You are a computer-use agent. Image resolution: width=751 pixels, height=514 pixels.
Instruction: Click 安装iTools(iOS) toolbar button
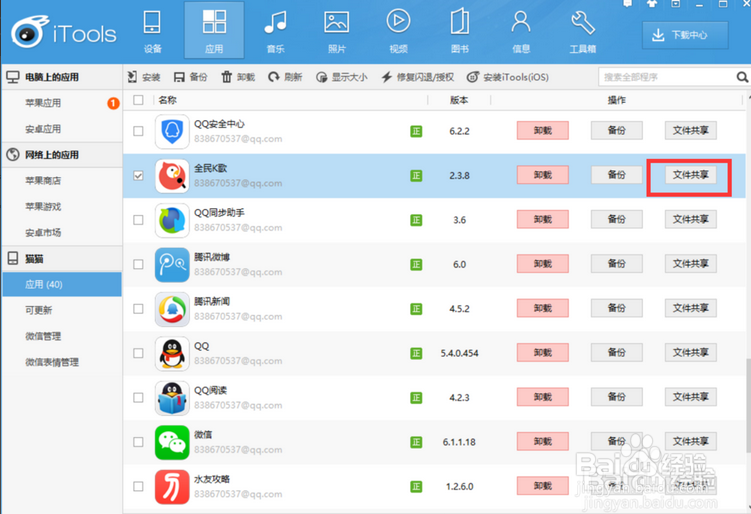click(508, 77)
